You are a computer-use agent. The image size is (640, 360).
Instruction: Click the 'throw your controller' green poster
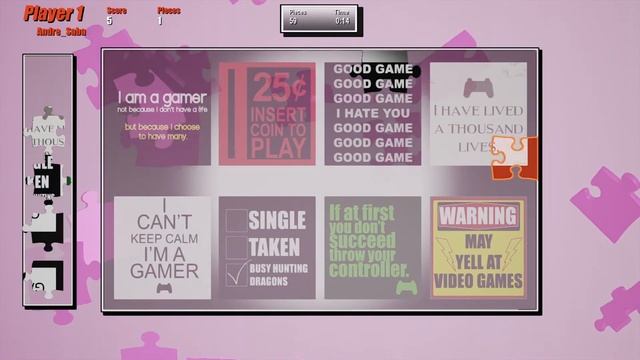pyautogui.click(x=373, y=248)
